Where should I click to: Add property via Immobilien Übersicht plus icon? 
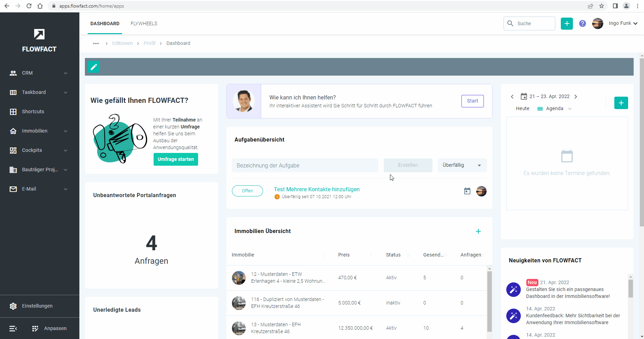tap(478, 231)
